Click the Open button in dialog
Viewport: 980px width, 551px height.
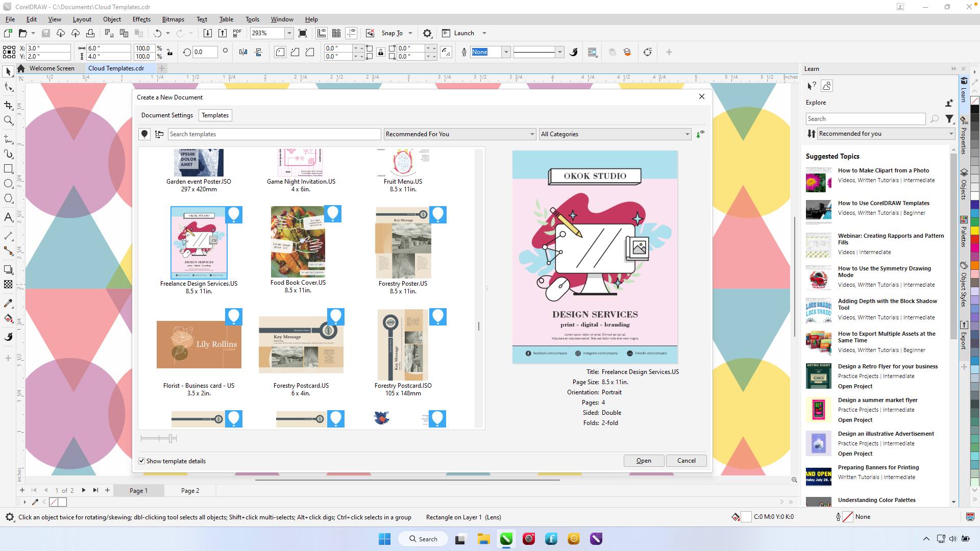643,461
